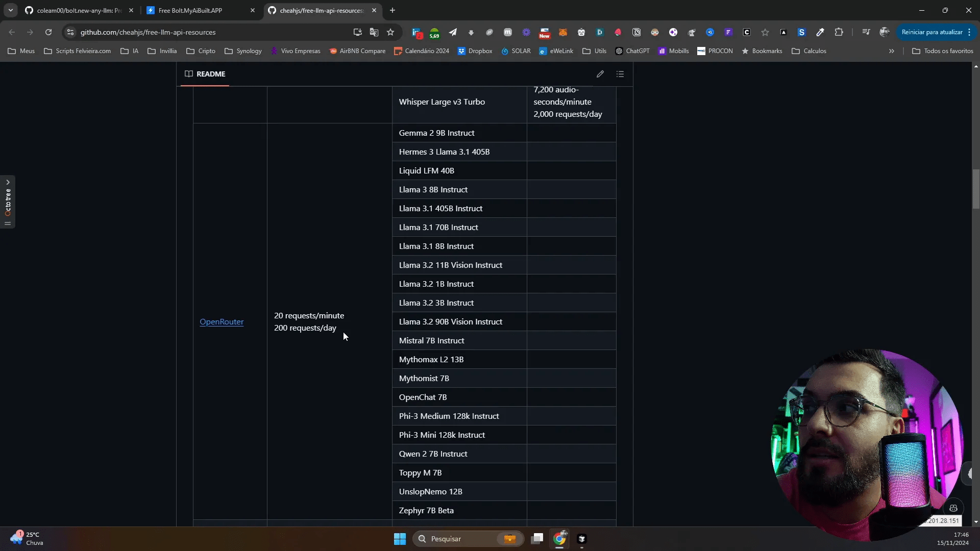980x551 pixels.
Task: Close the cheahjs free-llm-api-resources tab
Action: click(374, 10)
